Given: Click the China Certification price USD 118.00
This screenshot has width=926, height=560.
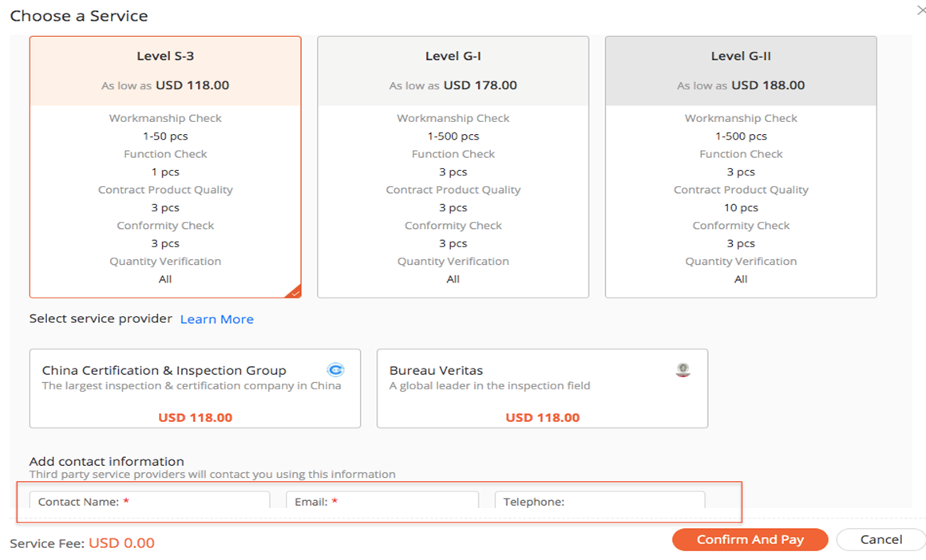Looking at the screenshot, I should click(x=195, y=417).
